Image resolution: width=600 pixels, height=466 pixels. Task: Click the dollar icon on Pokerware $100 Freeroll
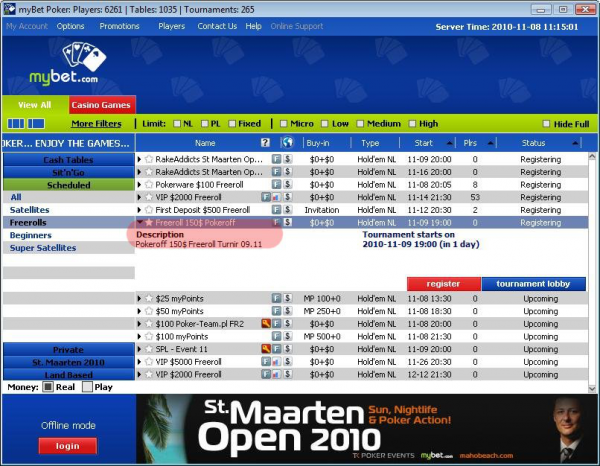(288, 184)
